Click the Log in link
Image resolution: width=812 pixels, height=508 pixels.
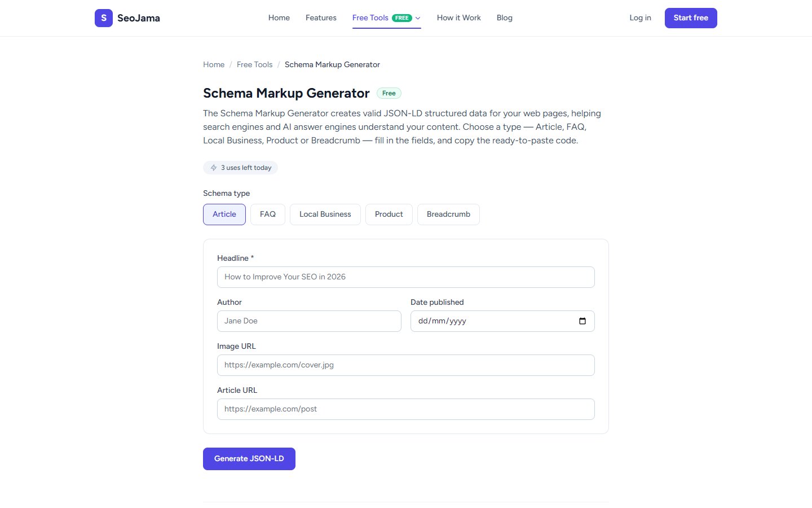pyautogui.click(x=640, y=18)
